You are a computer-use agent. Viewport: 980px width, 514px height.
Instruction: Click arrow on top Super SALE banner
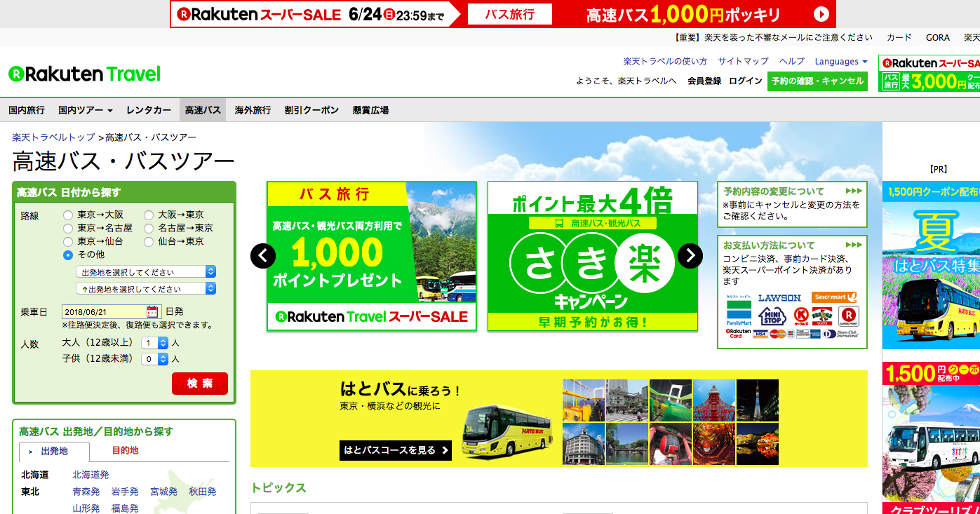click(x=821, y=14)
